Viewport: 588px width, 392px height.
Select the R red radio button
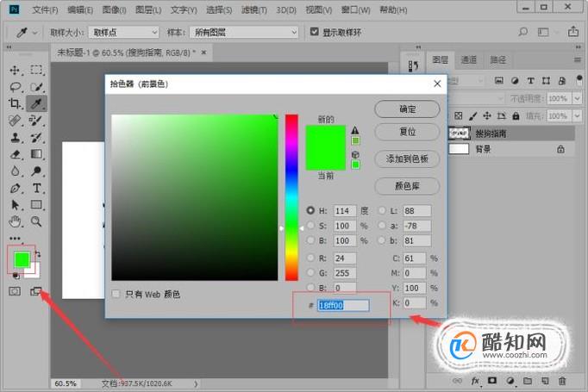coord(310,258)
